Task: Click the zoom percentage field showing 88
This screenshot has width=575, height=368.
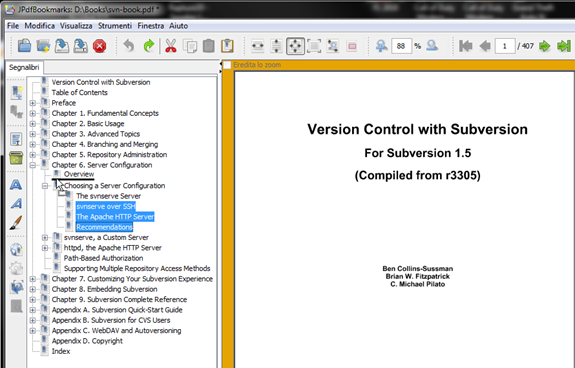Action: tap(401, 46)
